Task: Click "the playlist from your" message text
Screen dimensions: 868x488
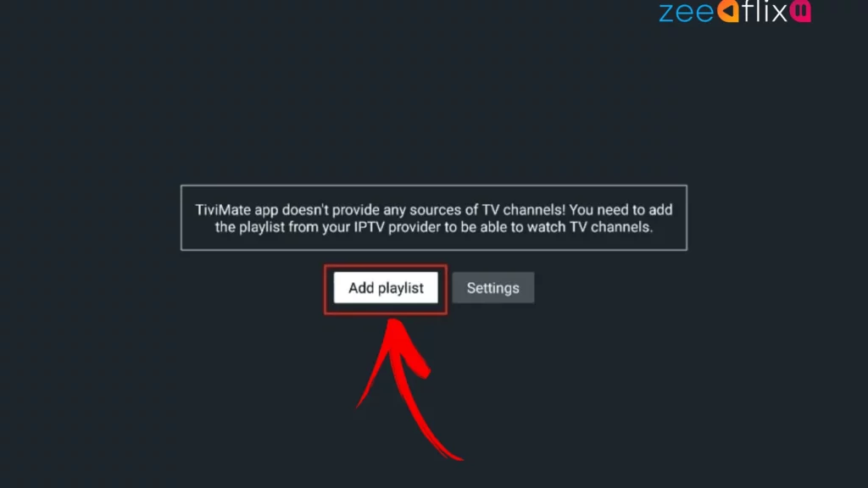Action: (282, 227)
